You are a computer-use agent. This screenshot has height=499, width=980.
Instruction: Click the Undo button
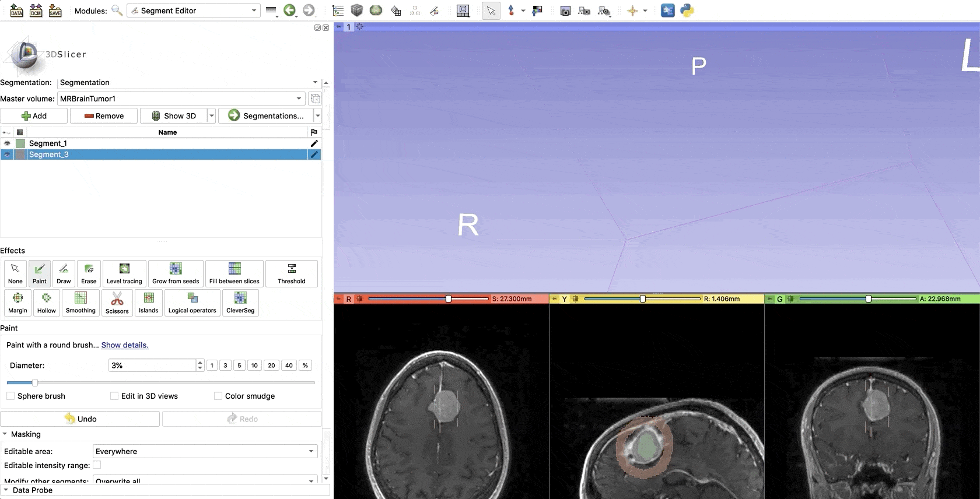click(80, 419)
